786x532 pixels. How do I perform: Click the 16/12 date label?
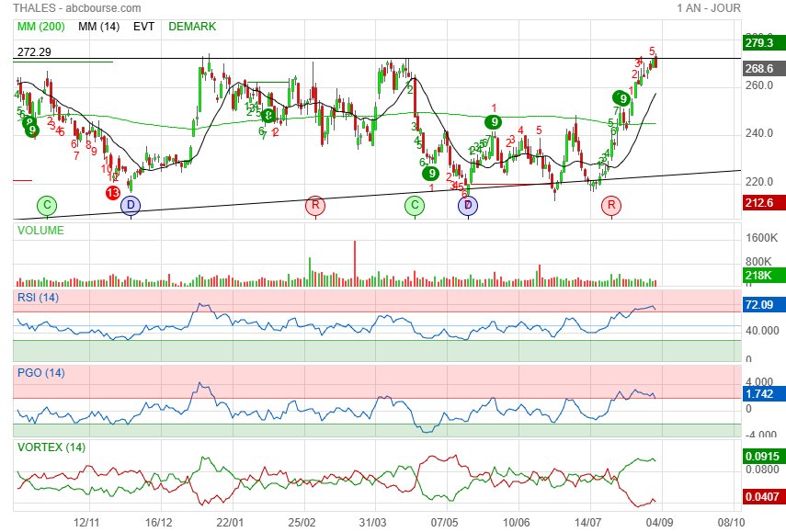pos(158,523)
